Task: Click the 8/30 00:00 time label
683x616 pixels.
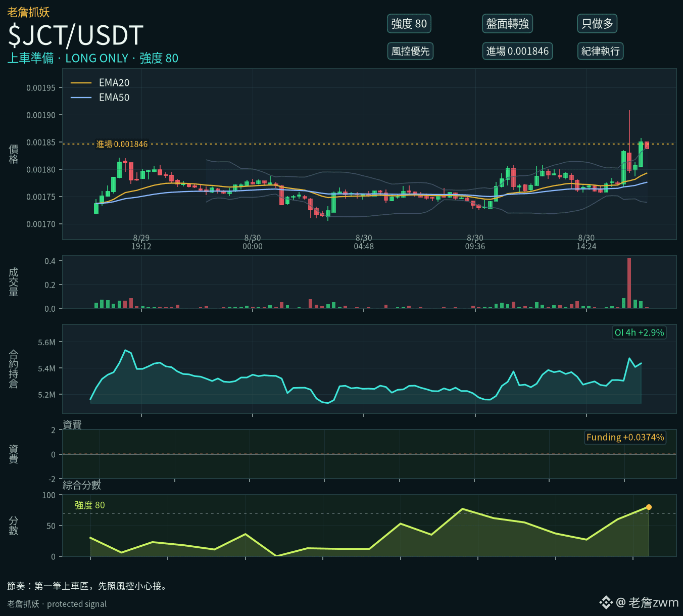Action: (253, 242)
